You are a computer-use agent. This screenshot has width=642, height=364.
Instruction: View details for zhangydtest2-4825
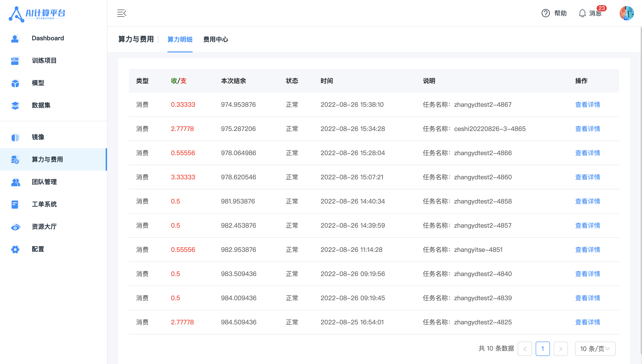588,323
